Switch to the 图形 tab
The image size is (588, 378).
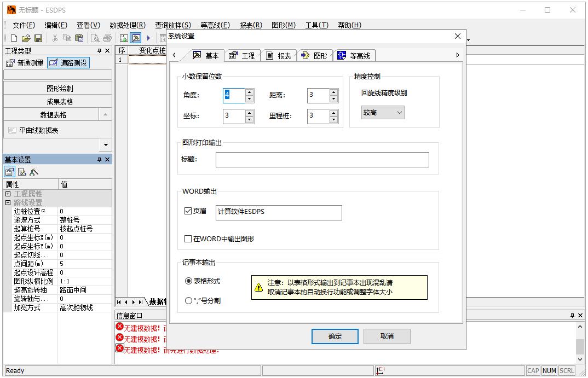pyautogui.click(x=315, y=56)
